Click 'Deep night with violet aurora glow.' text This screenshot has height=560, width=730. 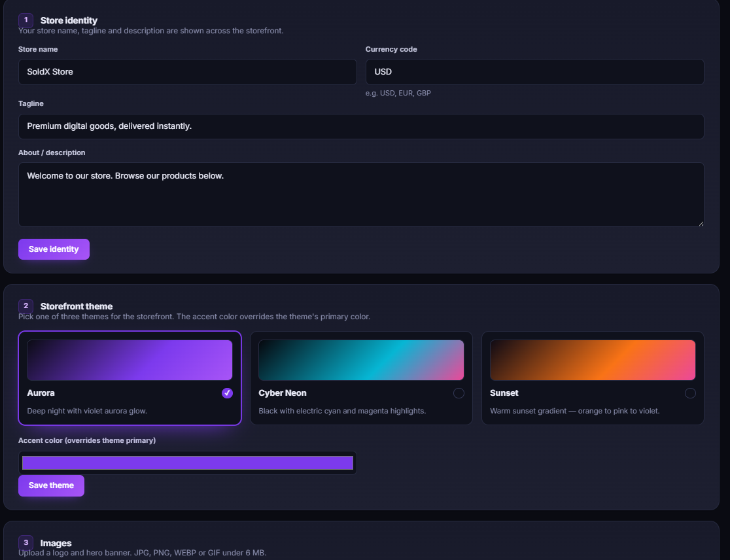(87, 411)
